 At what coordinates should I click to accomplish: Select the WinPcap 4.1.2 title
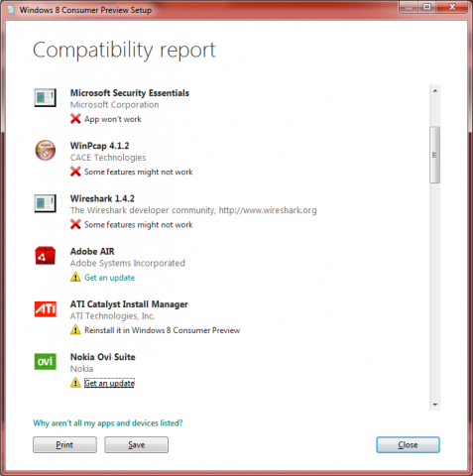click(99, 146)
